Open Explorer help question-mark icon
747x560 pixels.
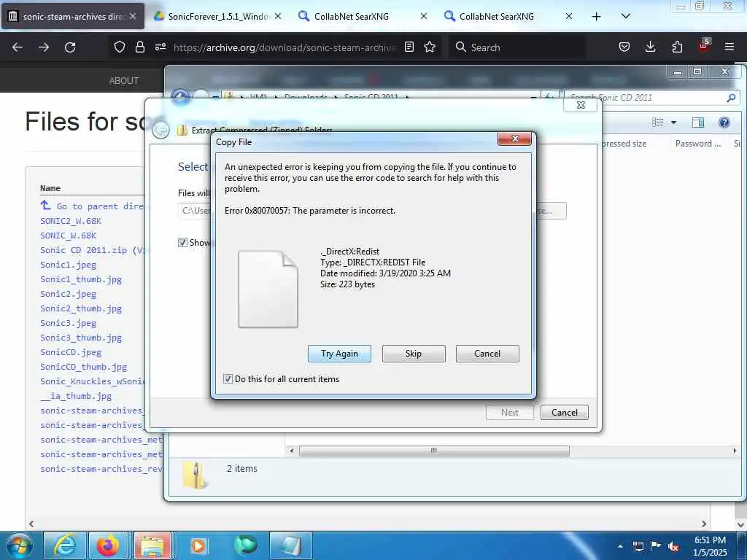point(724,122)
